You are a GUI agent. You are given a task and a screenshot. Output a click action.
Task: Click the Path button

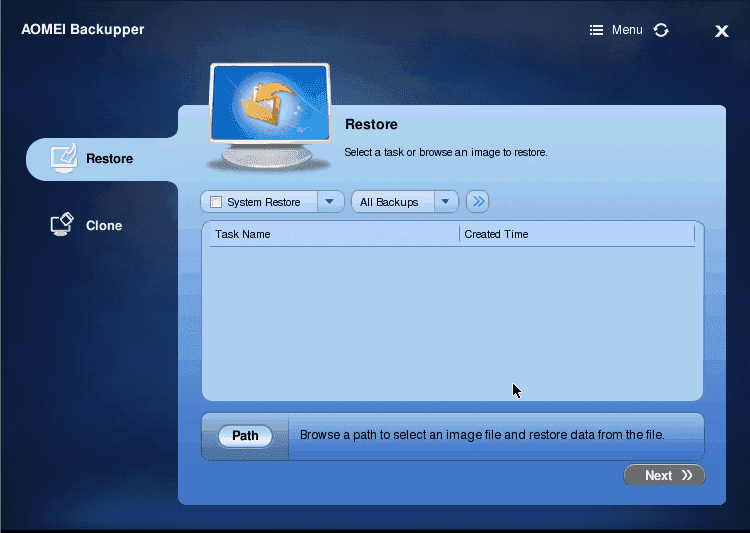click(245, 436)
